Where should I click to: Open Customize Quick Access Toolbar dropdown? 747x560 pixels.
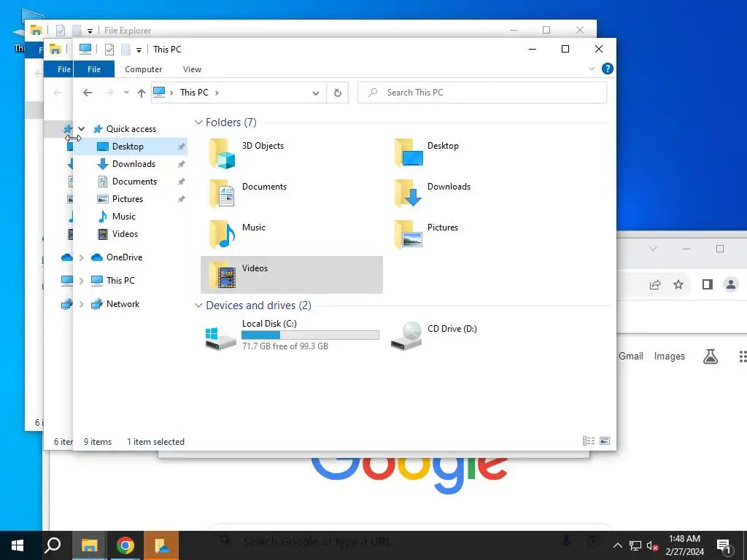[x=139, y=50]
